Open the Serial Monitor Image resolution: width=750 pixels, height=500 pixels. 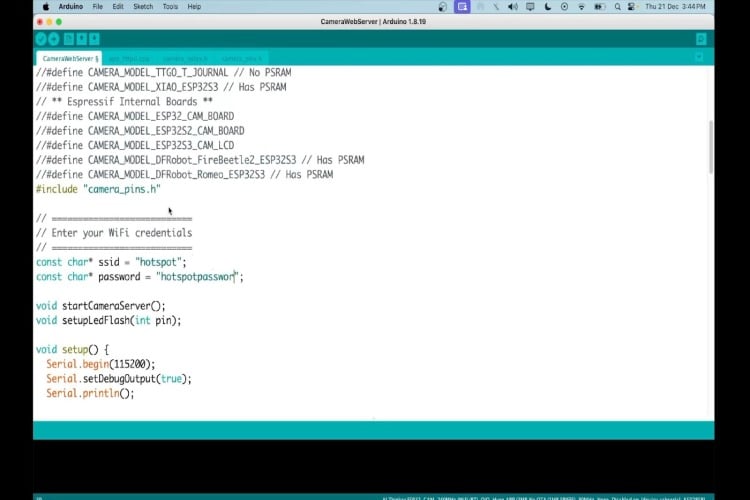(701, 39)
